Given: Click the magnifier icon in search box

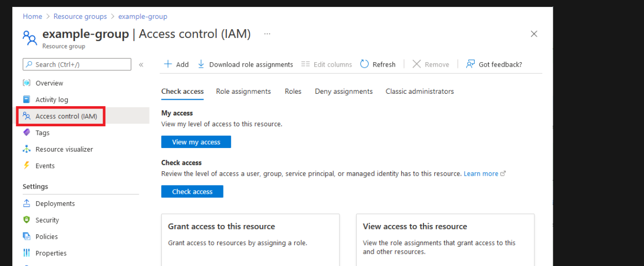Looking at the screenshot, I should coord(29,64).
